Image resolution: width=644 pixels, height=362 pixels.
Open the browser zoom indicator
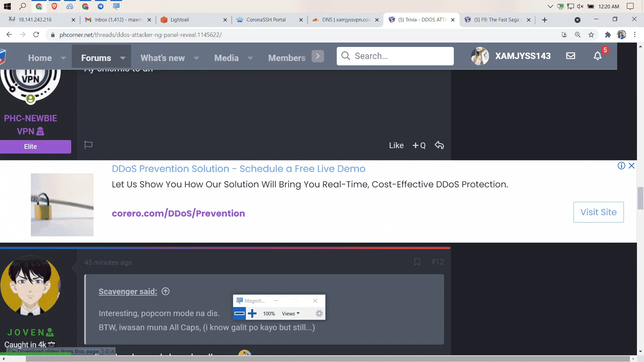pyautogui.click(x=578, y=35)
